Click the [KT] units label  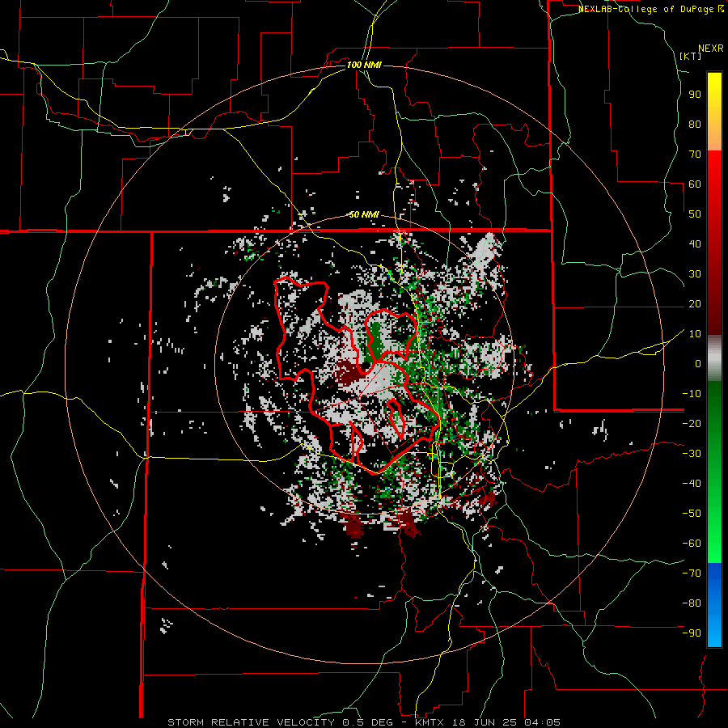pyautogui.click(x=691, y=56)
